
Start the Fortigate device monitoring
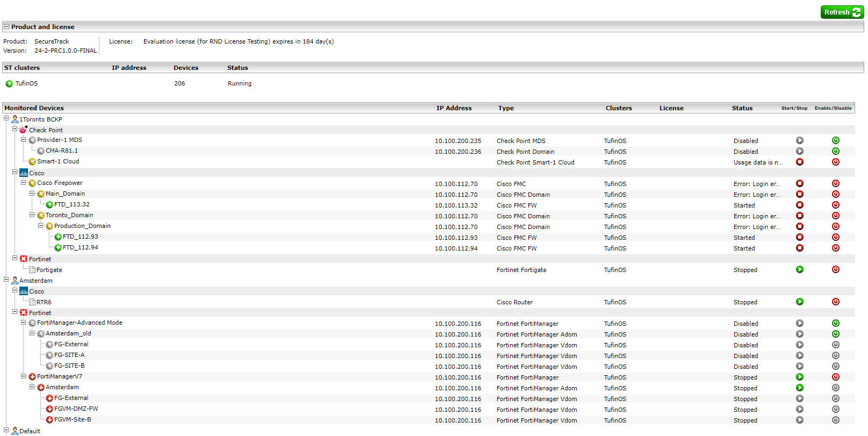pyautogui.click(x=800, y=270)
